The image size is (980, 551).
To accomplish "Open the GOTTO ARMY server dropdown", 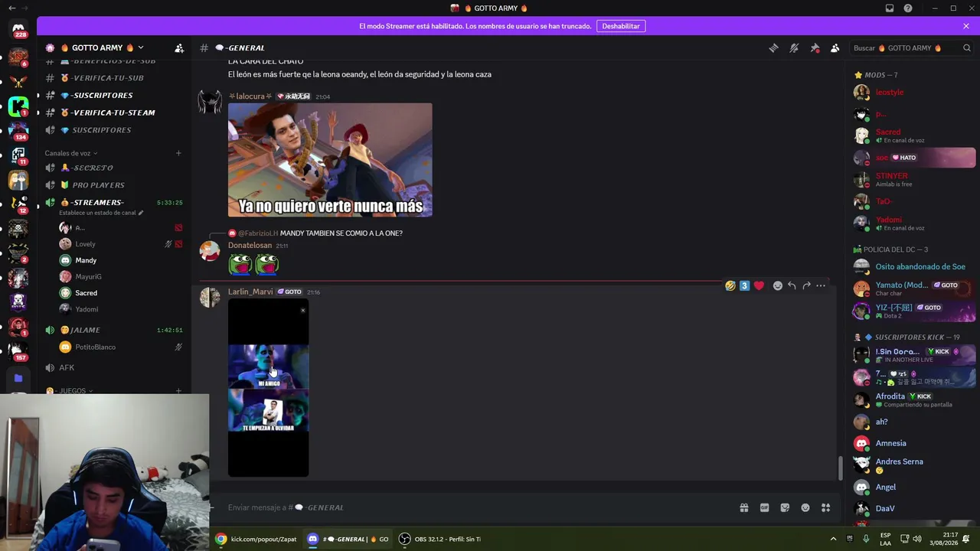I will (103, 47).
